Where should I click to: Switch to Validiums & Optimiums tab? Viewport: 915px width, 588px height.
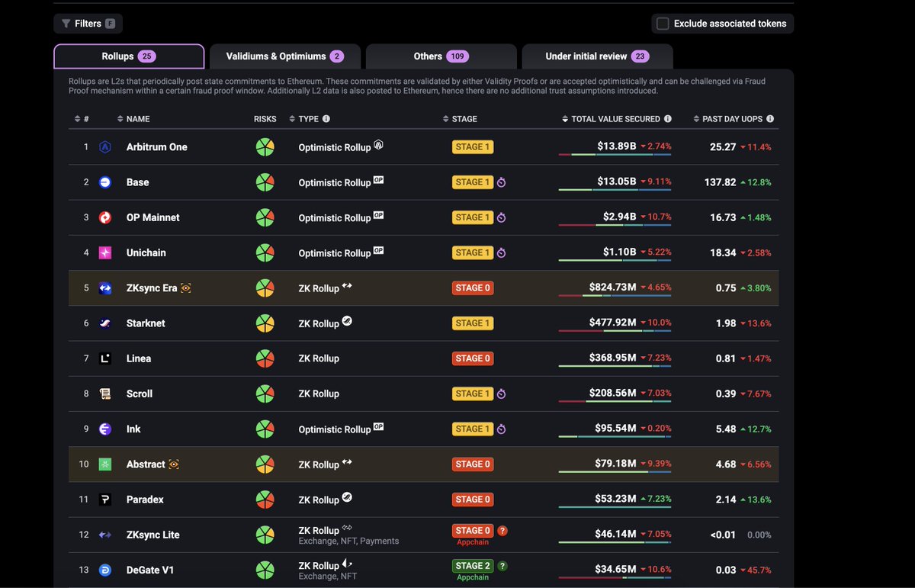285,56
